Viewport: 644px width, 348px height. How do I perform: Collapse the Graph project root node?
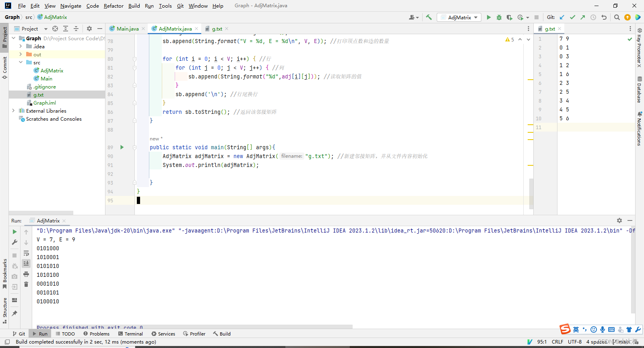pos(14,38)
